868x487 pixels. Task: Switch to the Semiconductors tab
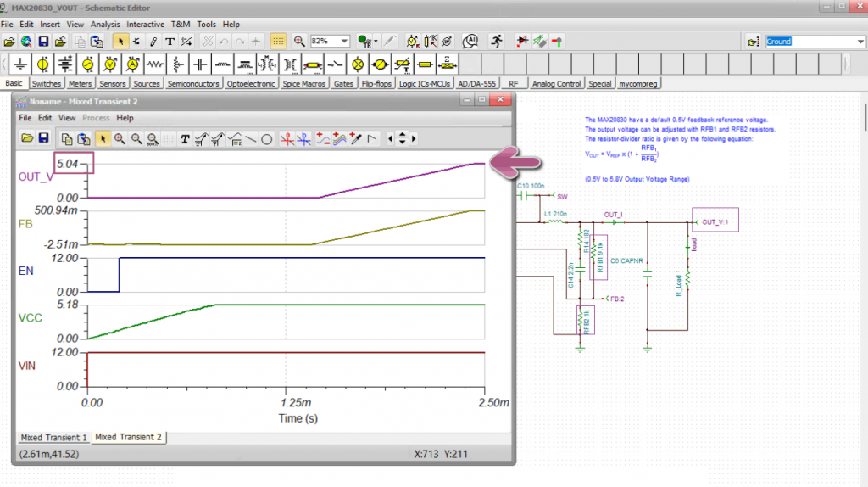coord(194,84)
